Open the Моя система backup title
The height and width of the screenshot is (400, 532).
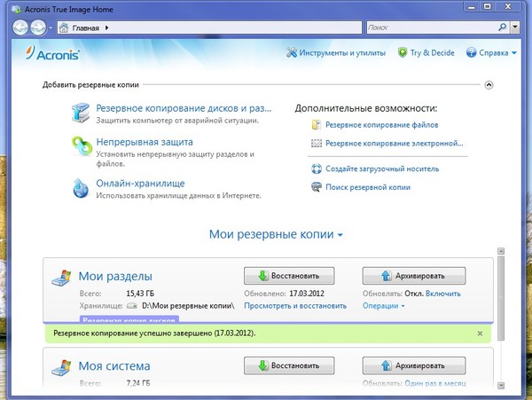114,365
